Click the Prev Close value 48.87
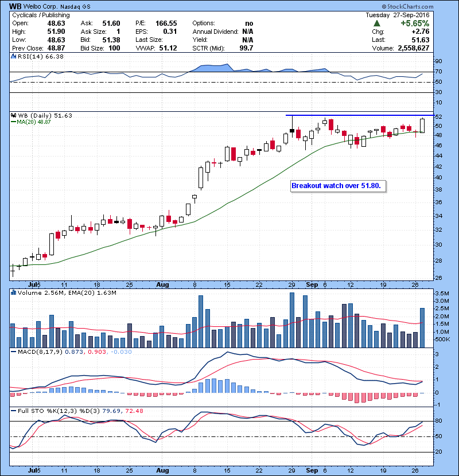 (56, 48)
